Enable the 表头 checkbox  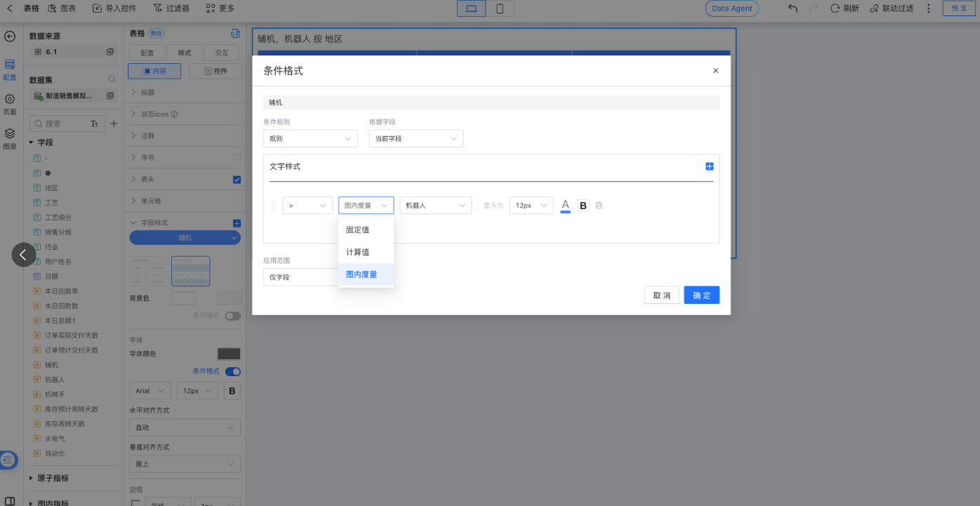coord(237,179)
